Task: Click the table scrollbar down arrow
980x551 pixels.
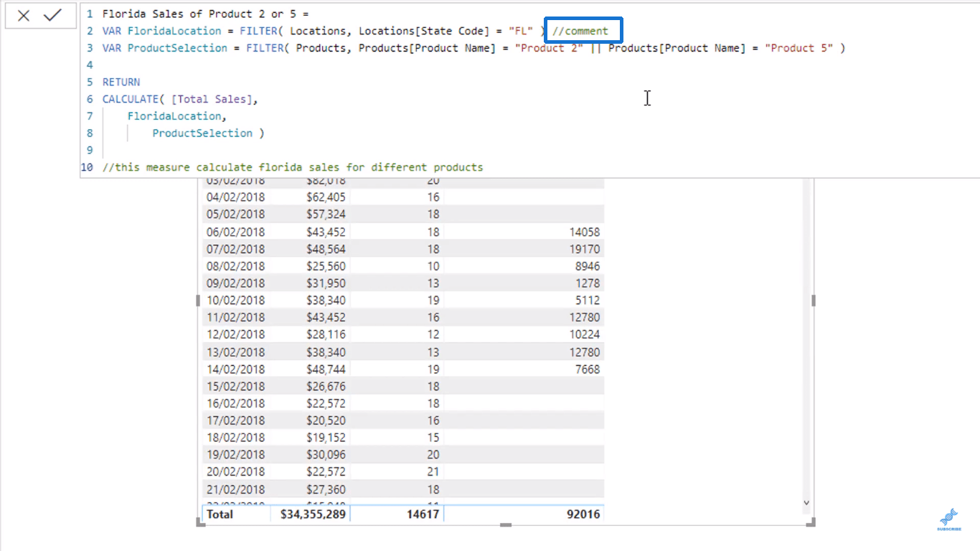Action: pyautogui.click(x=806, y=504)
